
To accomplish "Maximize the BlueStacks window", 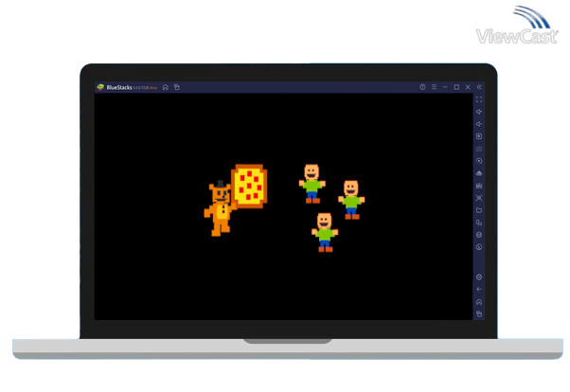I will point(456,87).
